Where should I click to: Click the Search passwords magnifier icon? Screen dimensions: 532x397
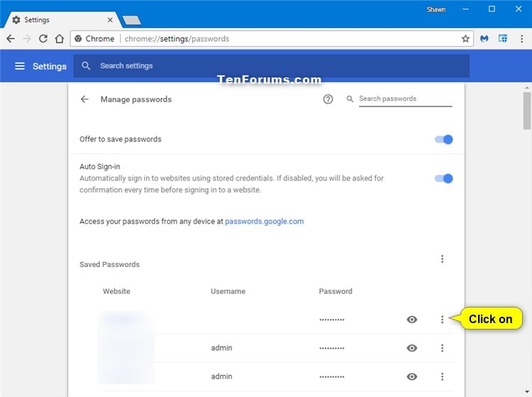(x=350, y=99)
